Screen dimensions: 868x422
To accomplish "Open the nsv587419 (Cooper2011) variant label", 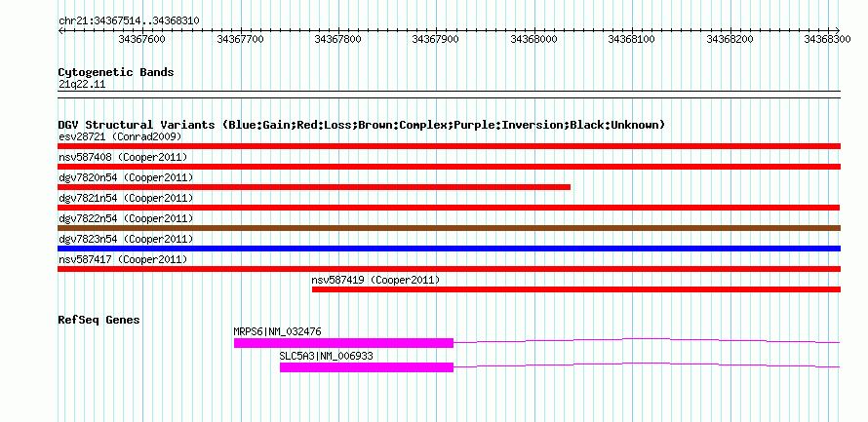I will click(x=375, y=280).
